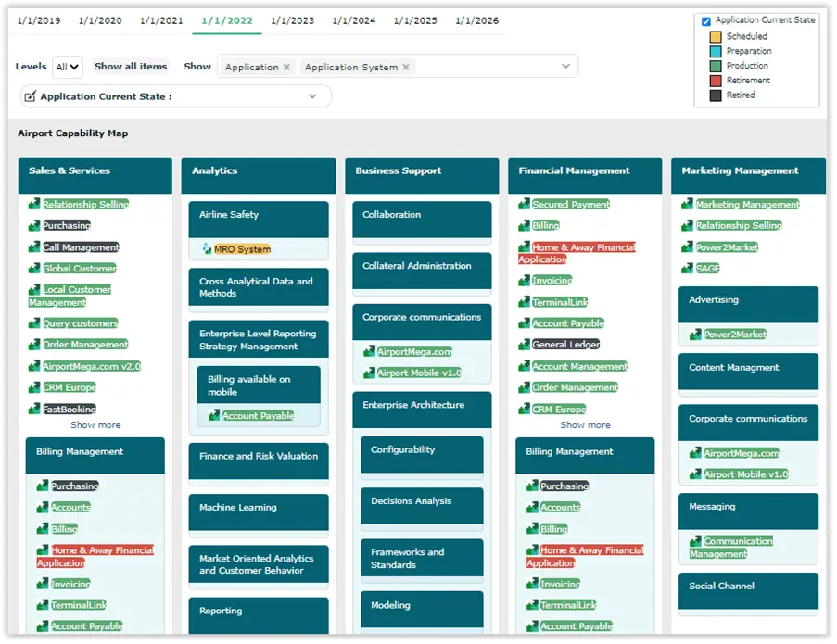837x644 pixels.
Task: Click the Account Management application icon
Action: point(525,366)
